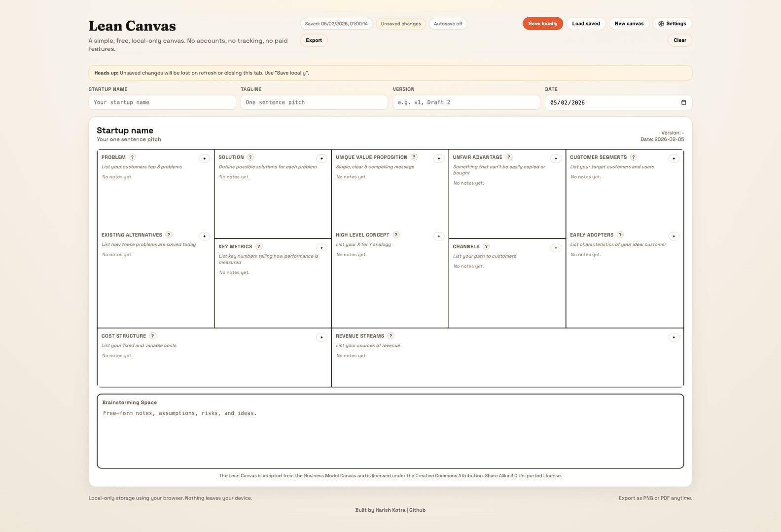781x532 pixels.
Task: Add a note to Early Adopters
Action: (674, 236)
